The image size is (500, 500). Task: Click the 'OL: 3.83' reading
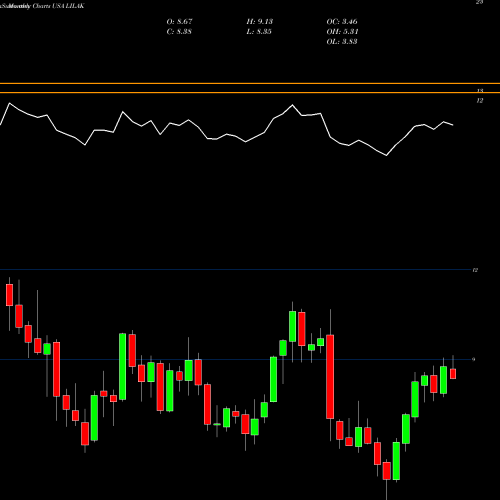[x=342, y=42]
